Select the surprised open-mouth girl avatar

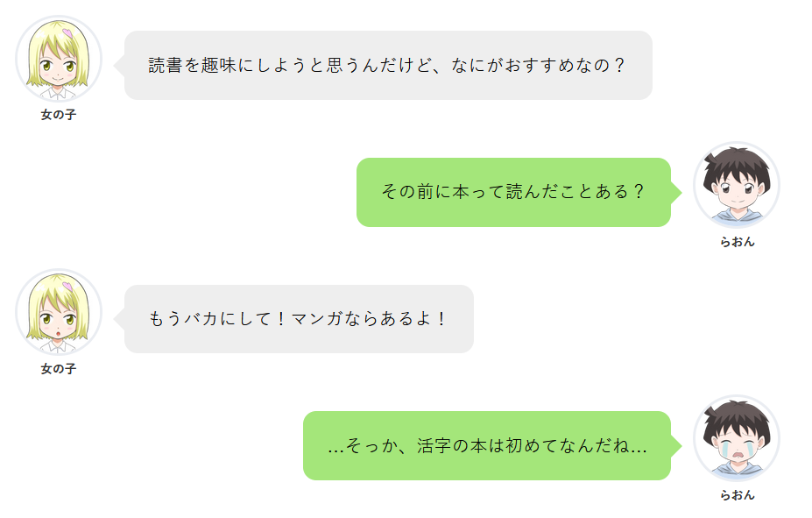[x=59, y=312]
